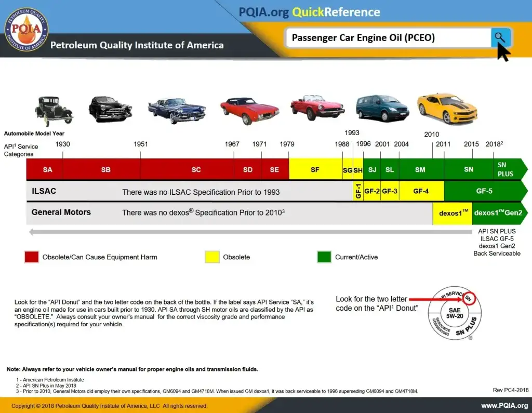This screenshot has width=532, height=413.
Task: Click the dexos1 Gen2 green segment
Action: (497, 212)
